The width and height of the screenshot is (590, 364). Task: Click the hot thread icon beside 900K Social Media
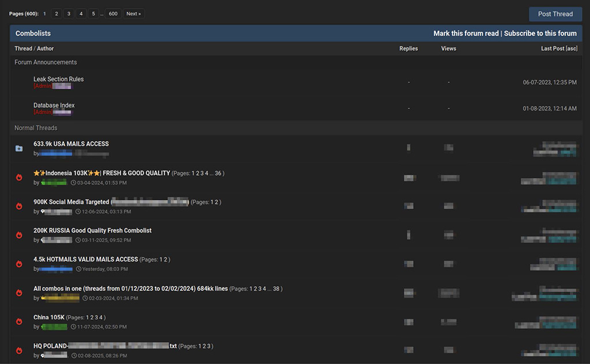click(x=19, y=206)
